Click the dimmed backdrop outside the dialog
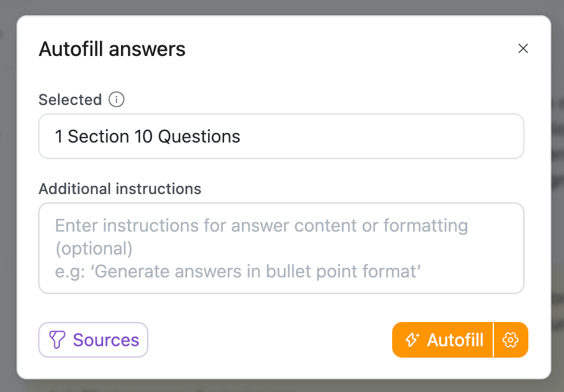 click(x=8, y=191)
